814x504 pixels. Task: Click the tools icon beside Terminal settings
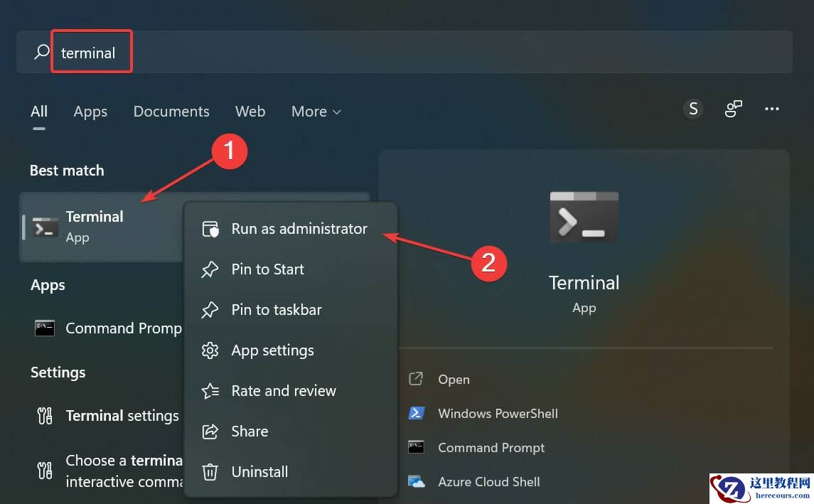45,416
